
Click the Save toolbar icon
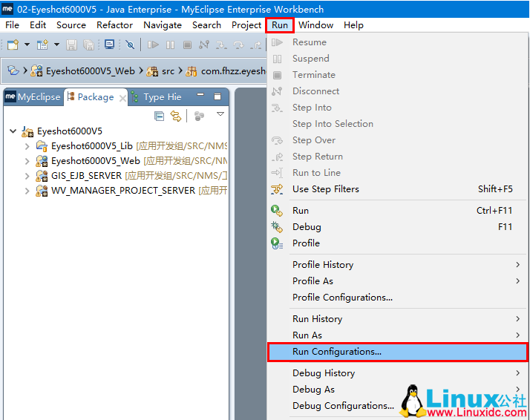click(x=71, y=45)
